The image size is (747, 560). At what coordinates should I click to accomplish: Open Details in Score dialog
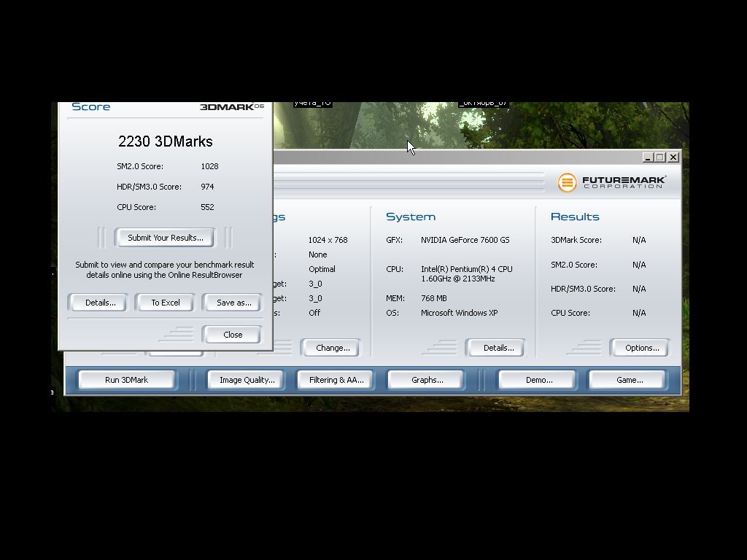point(98,303)
